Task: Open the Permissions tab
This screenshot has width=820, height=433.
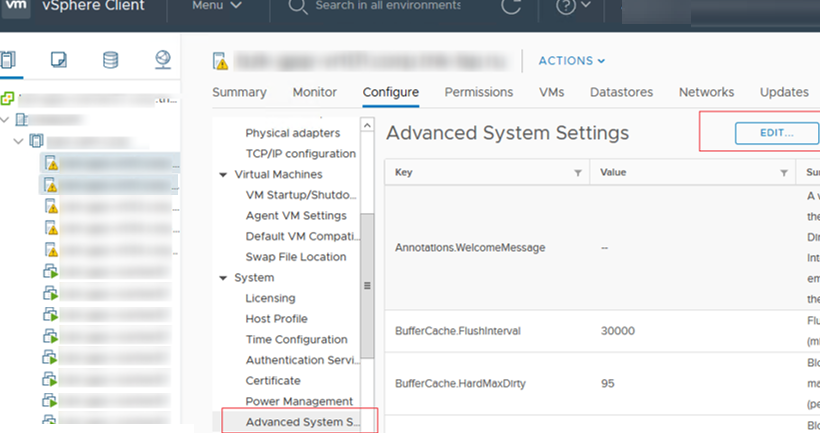Action: pos(479,92)
